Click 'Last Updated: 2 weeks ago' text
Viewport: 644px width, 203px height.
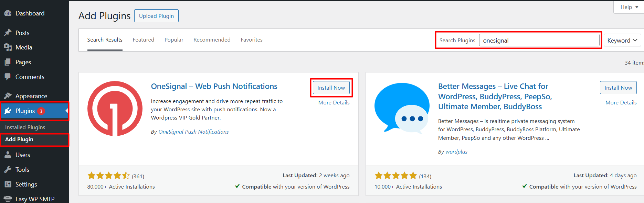click(316, 175)
